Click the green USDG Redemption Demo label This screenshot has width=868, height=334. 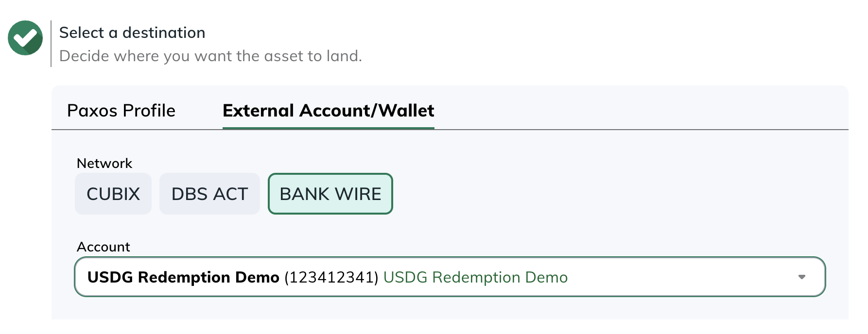click(x=475, y=277)
